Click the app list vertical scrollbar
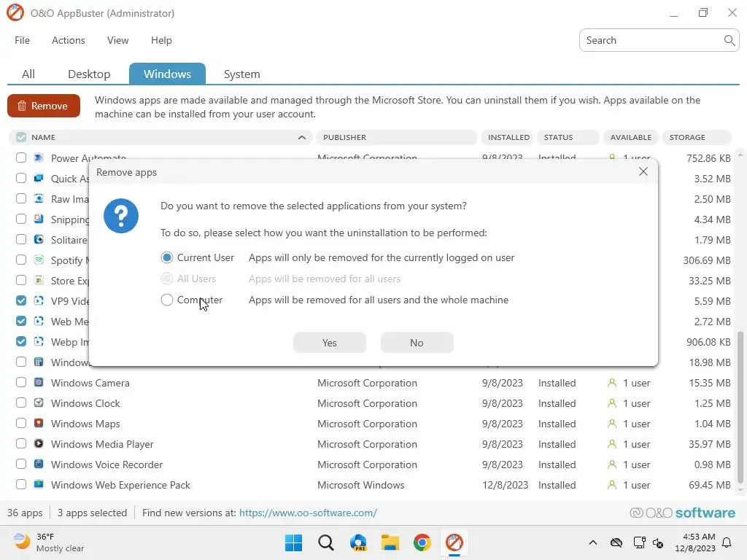Screen dimensions: 747x560 click(x=740, y=407)
